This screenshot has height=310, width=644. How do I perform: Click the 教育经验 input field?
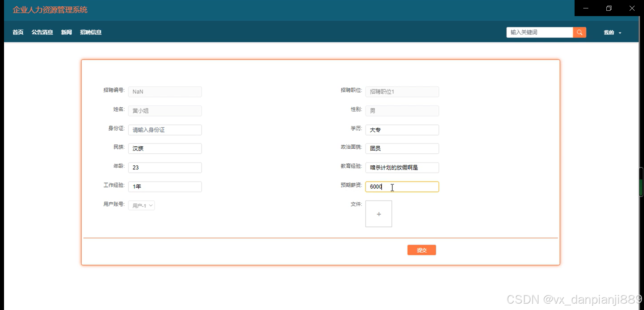402,168
